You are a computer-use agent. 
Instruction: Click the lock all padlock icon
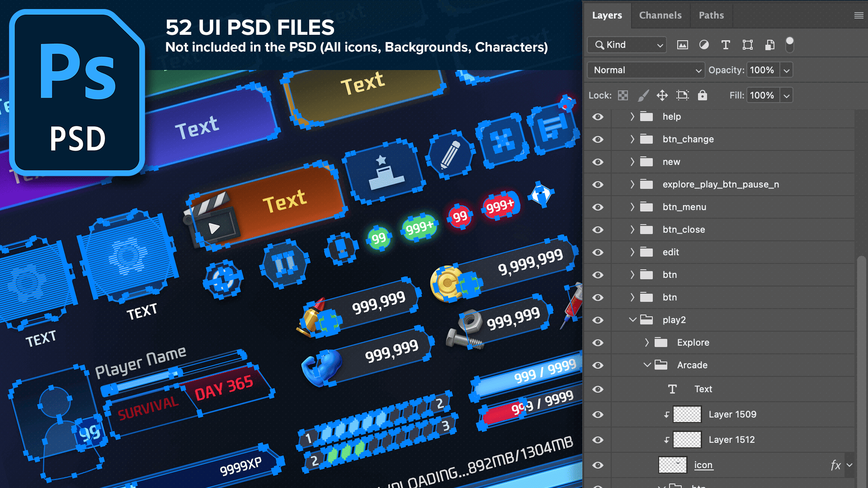[702, 95]
